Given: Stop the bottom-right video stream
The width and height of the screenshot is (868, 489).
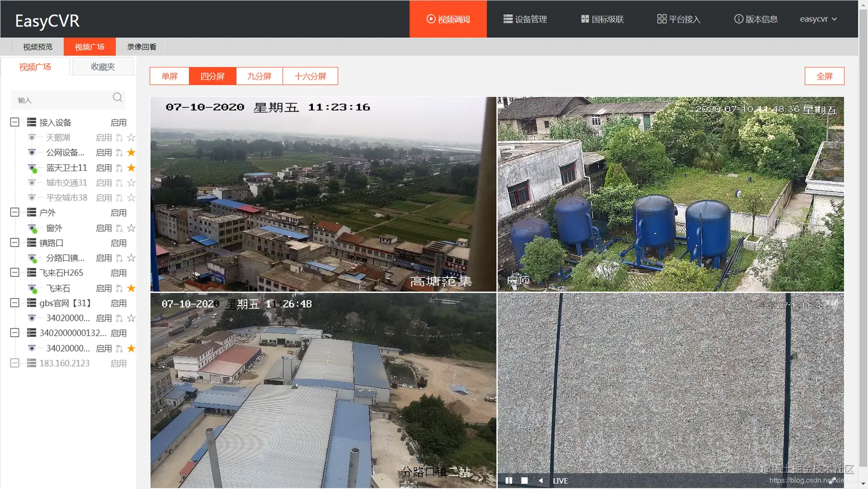Looking at the screenshot, I should click(524, 480).
